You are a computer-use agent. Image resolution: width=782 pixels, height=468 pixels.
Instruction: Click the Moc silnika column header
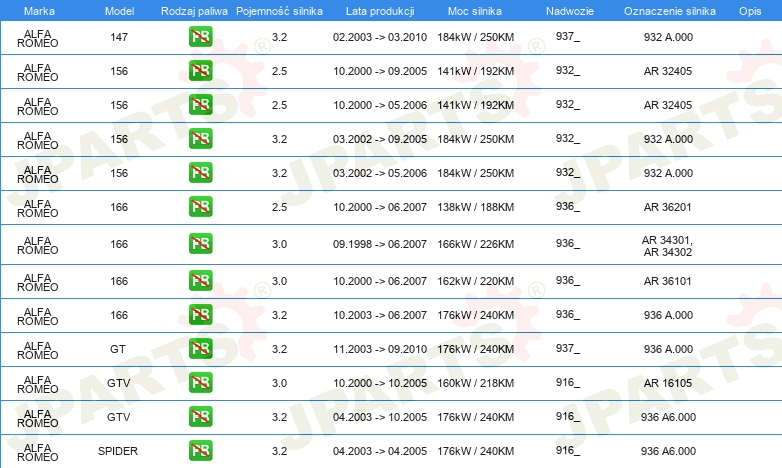point(475,11)
